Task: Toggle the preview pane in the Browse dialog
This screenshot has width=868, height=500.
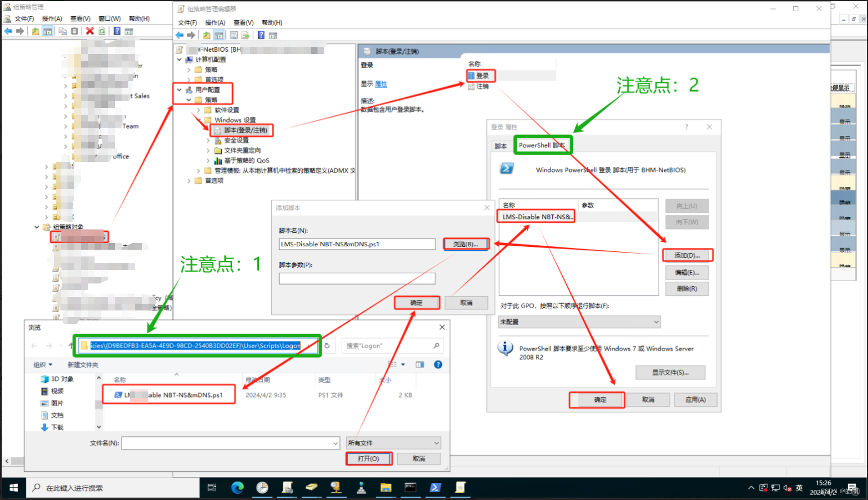Action: 419,364
